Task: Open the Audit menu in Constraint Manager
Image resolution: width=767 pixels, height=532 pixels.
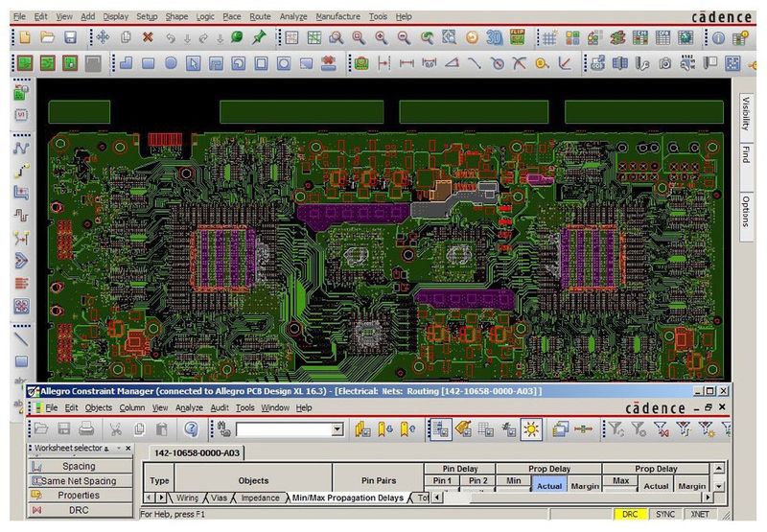Action: [220, 407]
